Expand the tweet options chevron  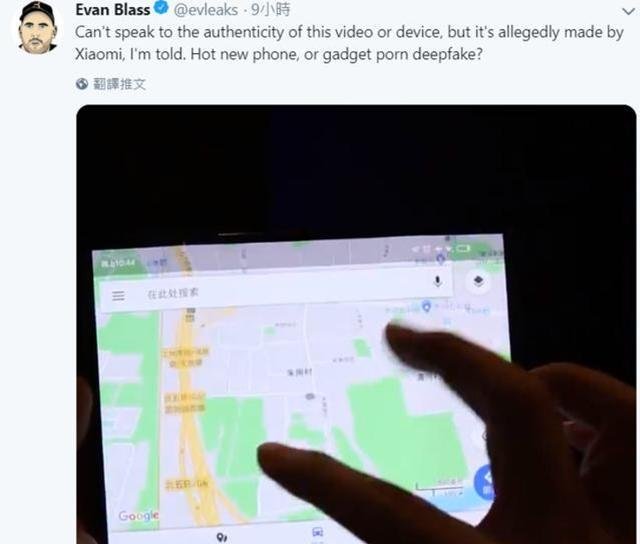629,11
